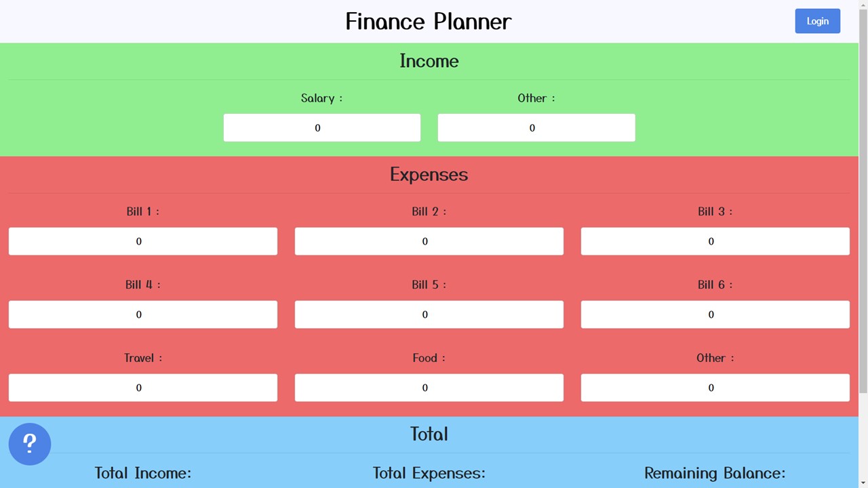
Task: Click the help question mark icon
Action: click(x=30, y=444)
